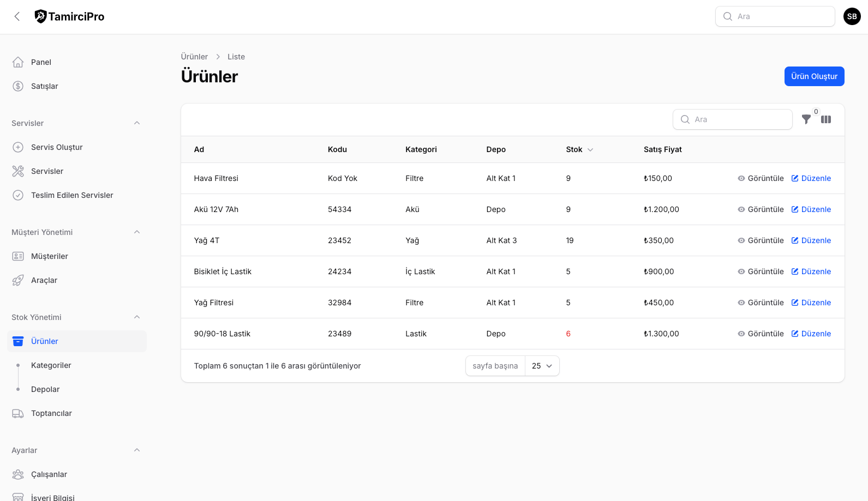
Task: Navigate to Müşteriler in the sidebar
Action: click(49, 256)
